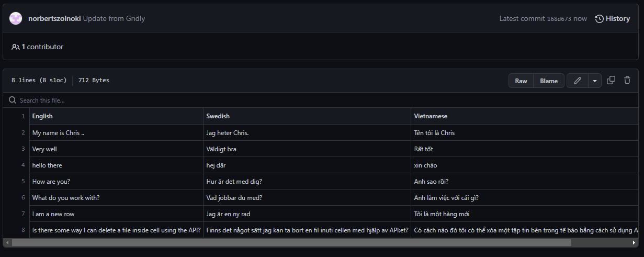Open the History clock icon
Screen dimensions: 644x257
tap(599, 19)
